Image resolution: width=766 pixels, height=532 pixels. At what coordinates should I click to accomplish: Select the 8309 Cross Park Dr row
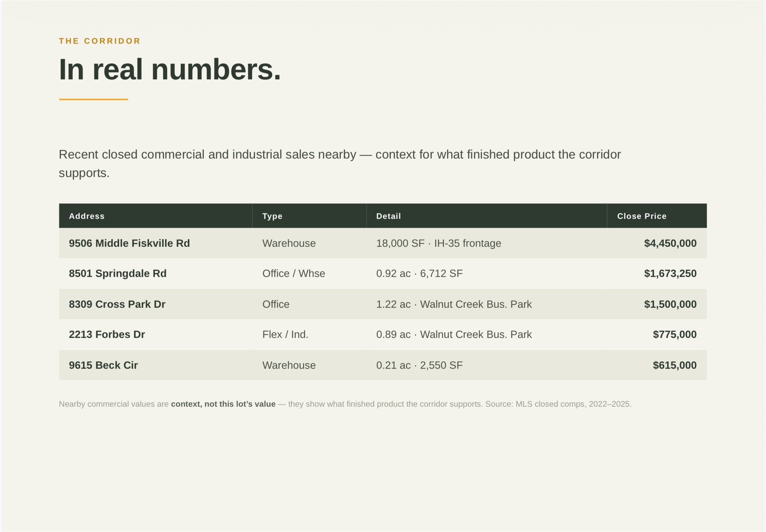click(383, 304)
